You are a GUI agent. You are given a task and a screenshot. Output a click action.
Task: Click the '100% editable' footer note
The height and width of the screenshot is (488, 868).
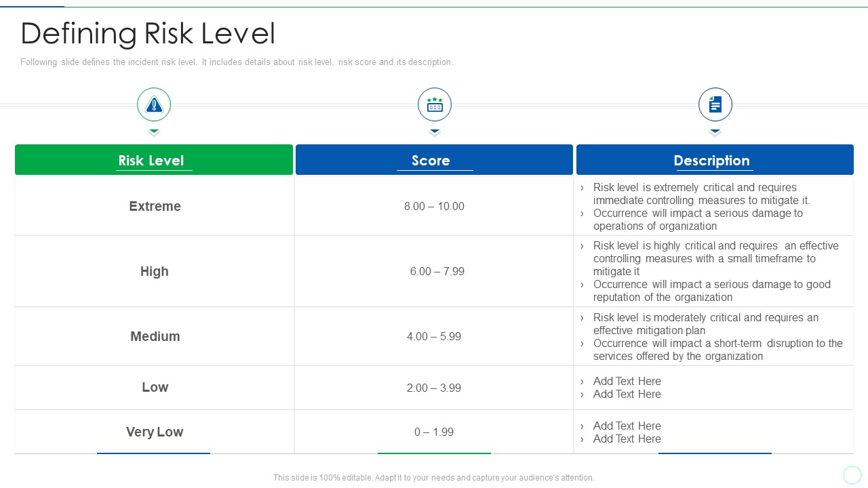pyautogui.click(x=434, y=478)
